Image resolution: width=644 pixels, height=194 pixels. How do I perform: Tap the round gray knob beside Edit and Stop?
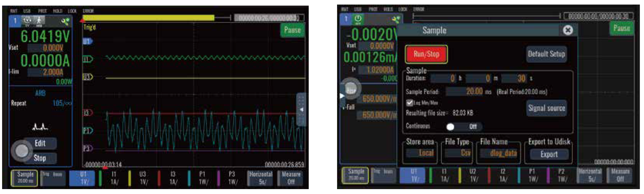point(22,151)
